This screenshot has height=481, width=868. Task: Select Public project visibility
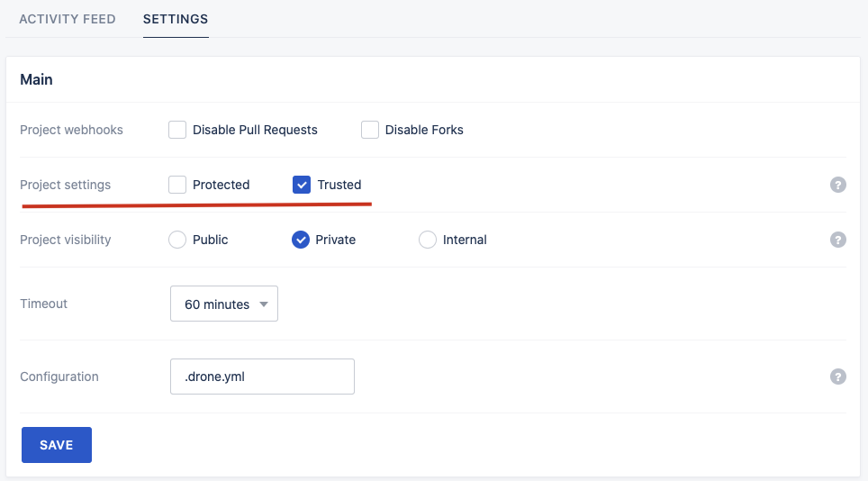[x=177, y=240]
